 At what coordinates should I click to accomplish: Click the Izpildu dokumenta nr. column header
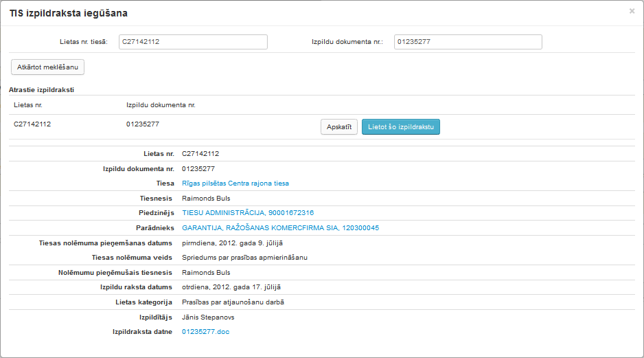click(x=161, y=105)
